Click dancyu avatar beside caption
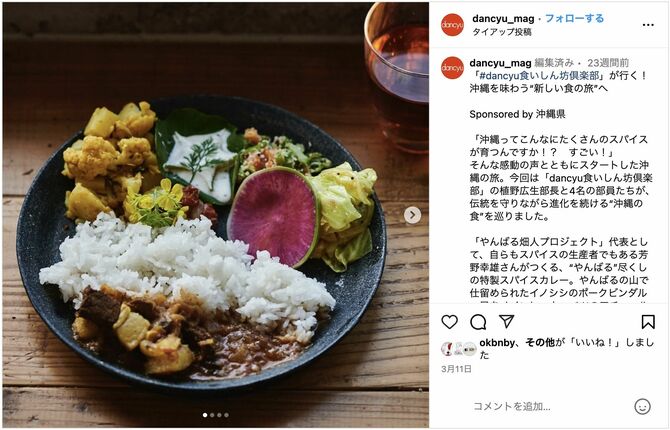This screenshot has height=430, width=670. [453, 68]
